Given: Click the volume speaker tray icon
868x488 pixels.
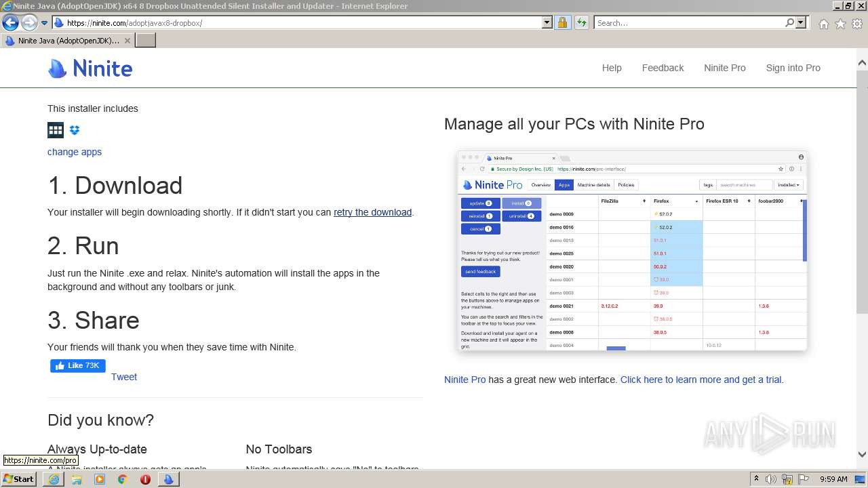Looking at the screenshot, I should point(771,479).
